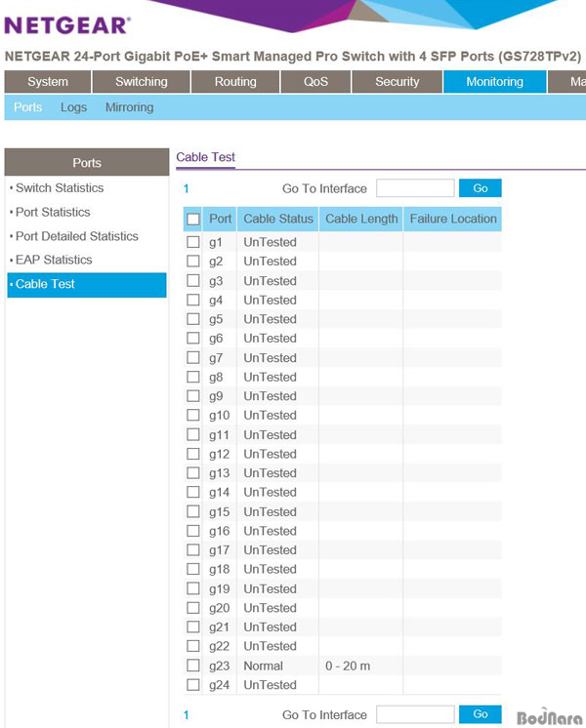
Task: Click the g23 port label
Action: pos(219,667)
